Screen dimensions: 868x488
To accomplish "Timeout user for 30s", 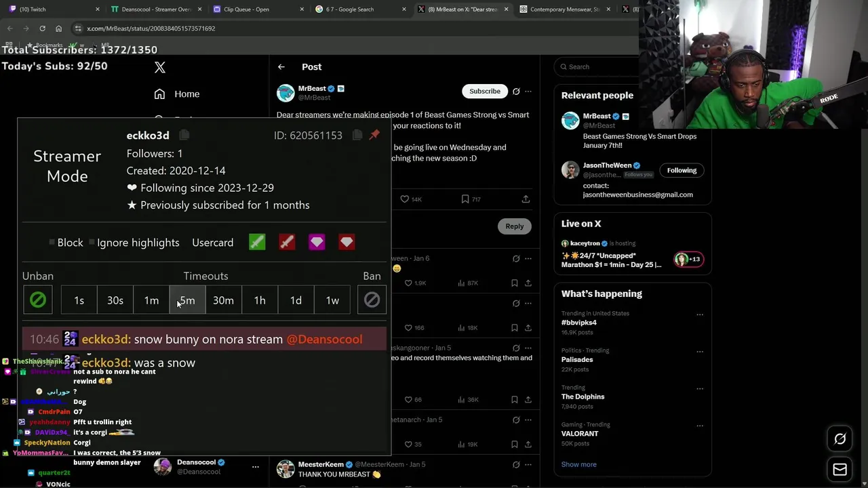I will tap(115, 300).
